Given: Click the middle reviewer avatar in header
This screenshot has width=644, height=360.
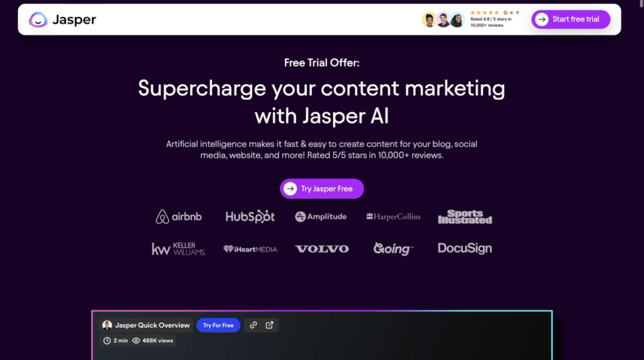Looking at the screenshot, I should (443, 20).
